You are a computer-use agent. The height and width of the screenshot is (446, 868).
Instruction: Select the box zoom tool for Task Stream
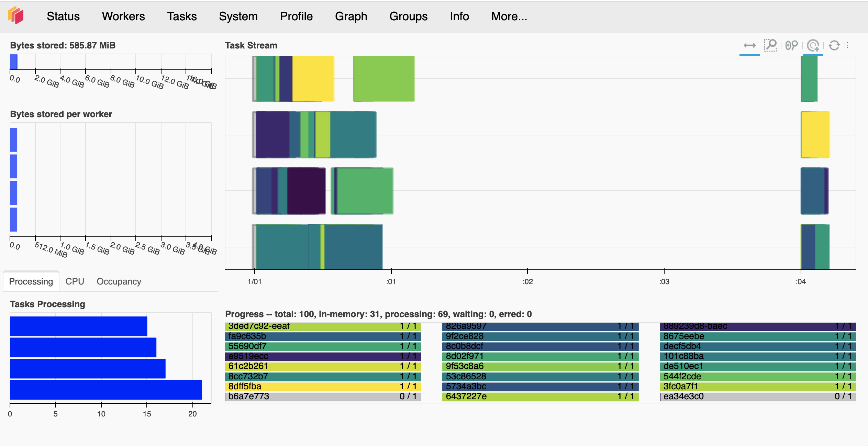770,45
